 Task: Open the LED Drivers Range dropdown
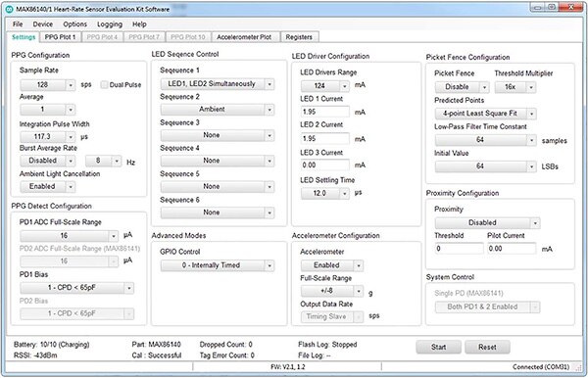[x=325, y=86]
